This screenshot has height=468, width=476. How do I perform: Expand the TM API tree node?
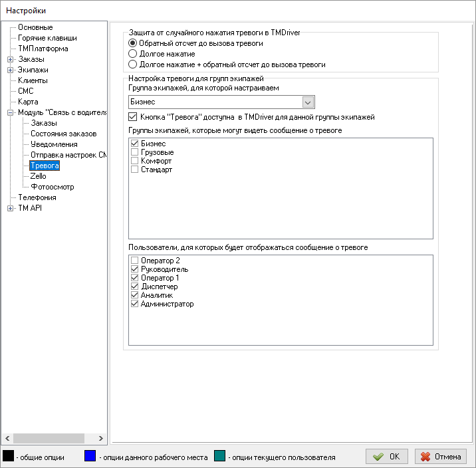coord(11,208)
